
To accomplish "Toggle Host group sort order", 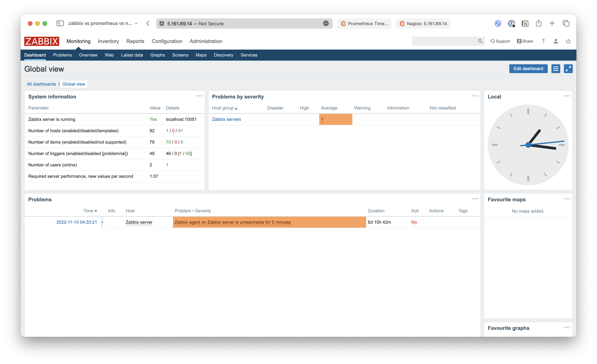I will tap(225, 108).
